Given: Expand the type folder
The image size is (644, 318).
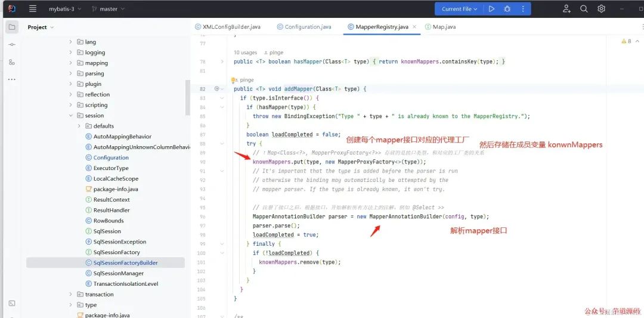Looking at the screenshot, I should [70, 305].
